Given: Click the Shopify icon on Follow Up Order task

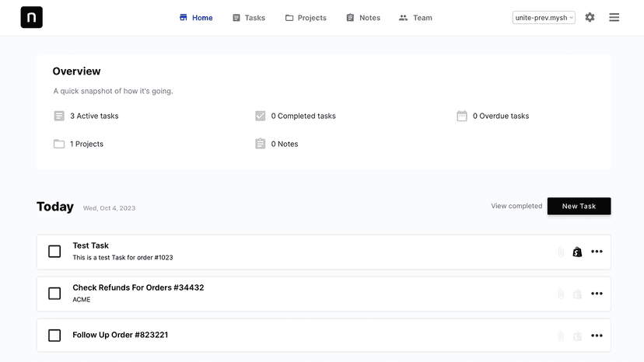Looking at the screenshot, I should pos(577,336).
